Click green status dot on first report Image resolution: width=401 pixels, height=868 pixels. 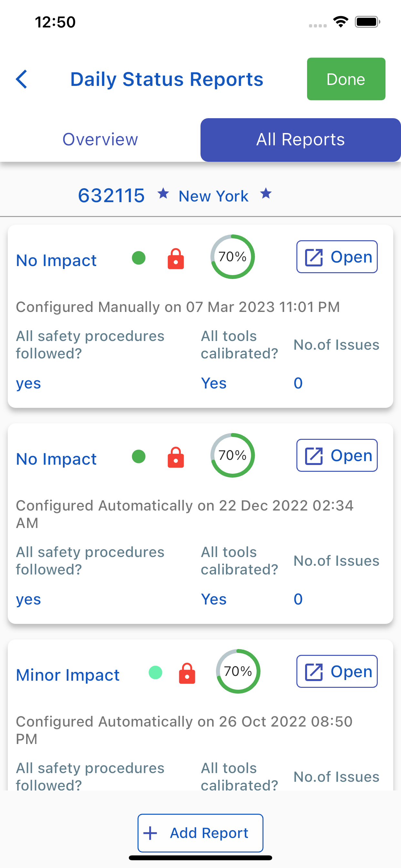[x=139, y=258]
